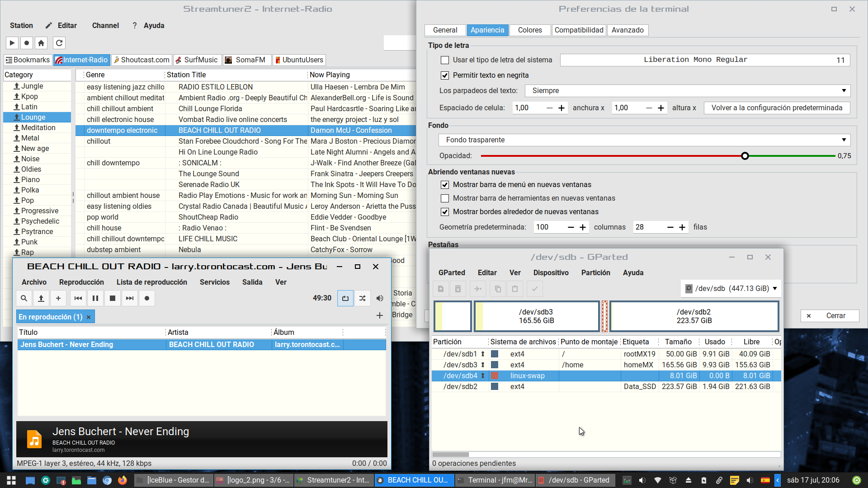Open the Lista de reproducción menu
Viewport: 868px width, 488px height.
click(x=151, y=282)
